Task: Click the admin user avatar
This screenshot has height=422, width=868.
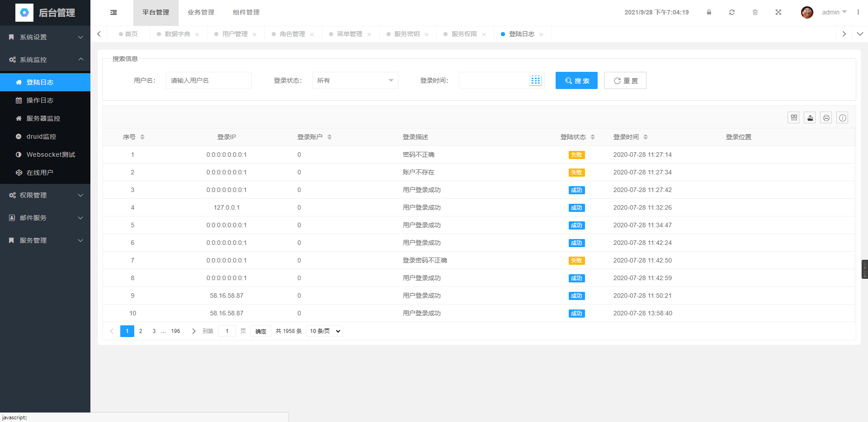Action: [x=807, y=12]
